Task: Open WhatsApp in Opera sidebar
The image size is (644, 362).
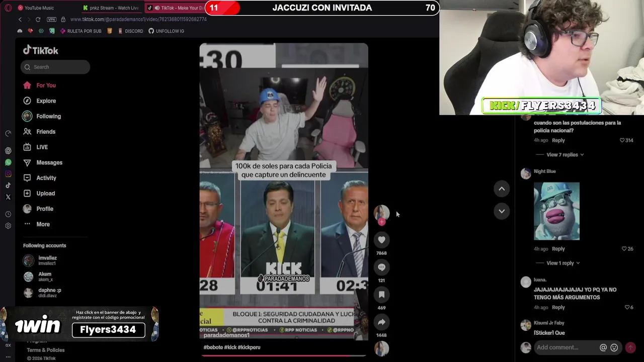Action: [x=8, y=162]
